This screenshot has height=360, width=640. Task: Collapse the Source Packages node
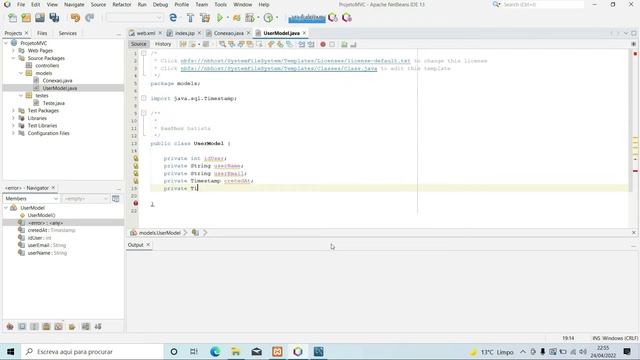pos(13,58)
